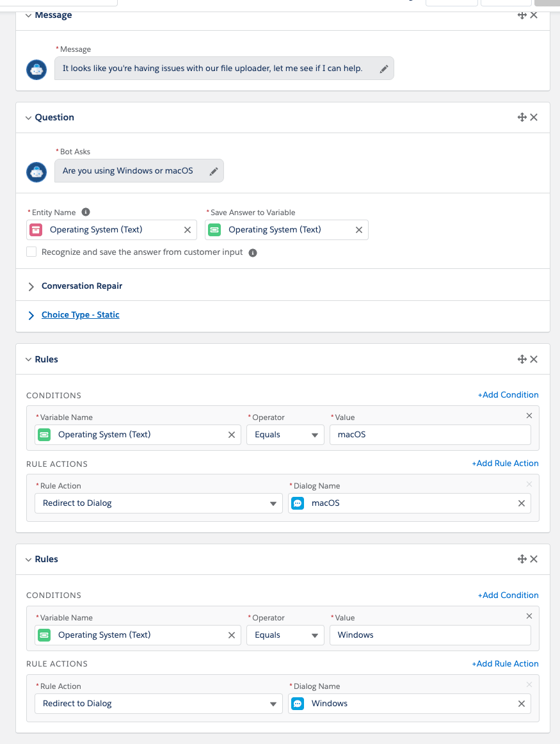The height and width of the screenshot is (744, 560).
Task: Click the Question section title
Action: point(54,117)
